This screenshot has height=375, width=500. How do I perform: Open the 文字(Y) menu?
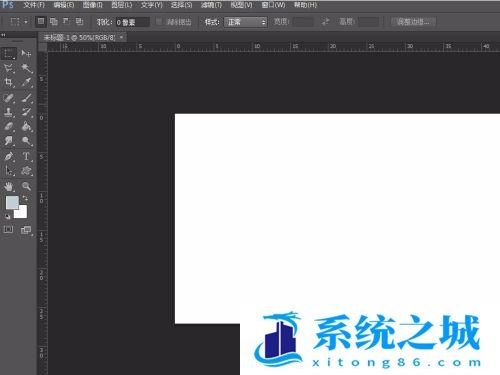tap(152, 5)
